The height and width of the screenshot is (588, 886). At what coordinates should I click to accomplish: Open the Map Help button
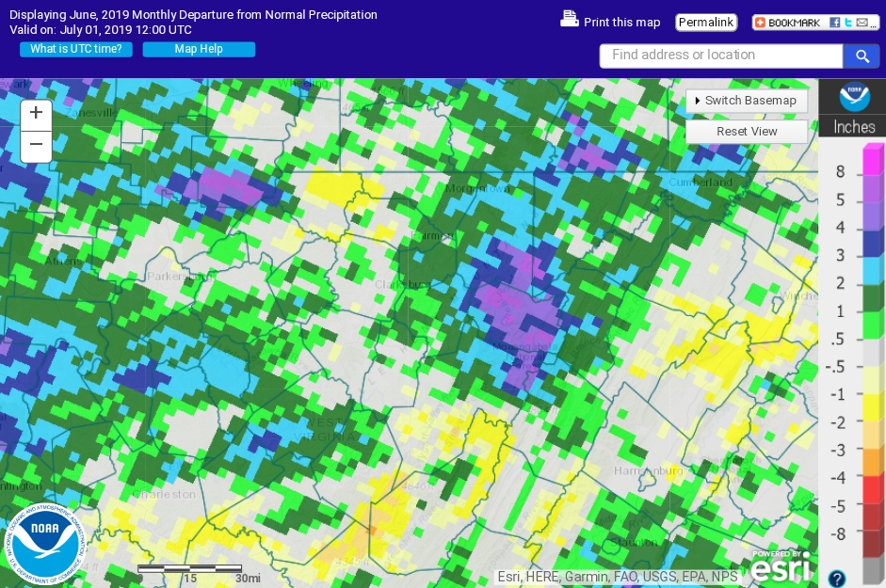199,49
